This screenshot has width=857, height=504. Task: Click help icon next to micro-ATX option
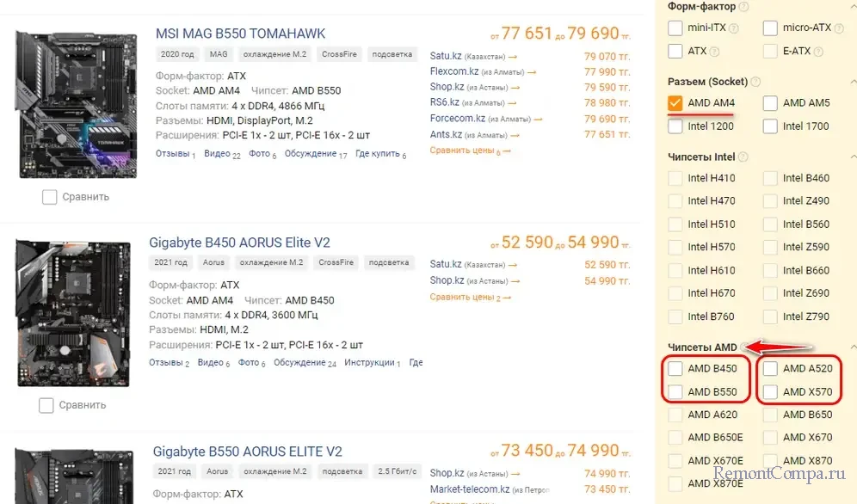pos(839,28)
